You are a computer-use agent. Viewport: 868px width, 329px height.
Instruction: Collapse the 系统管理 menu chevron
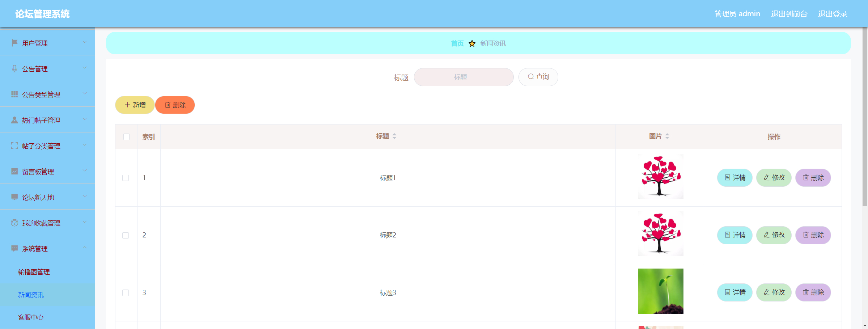85,248
